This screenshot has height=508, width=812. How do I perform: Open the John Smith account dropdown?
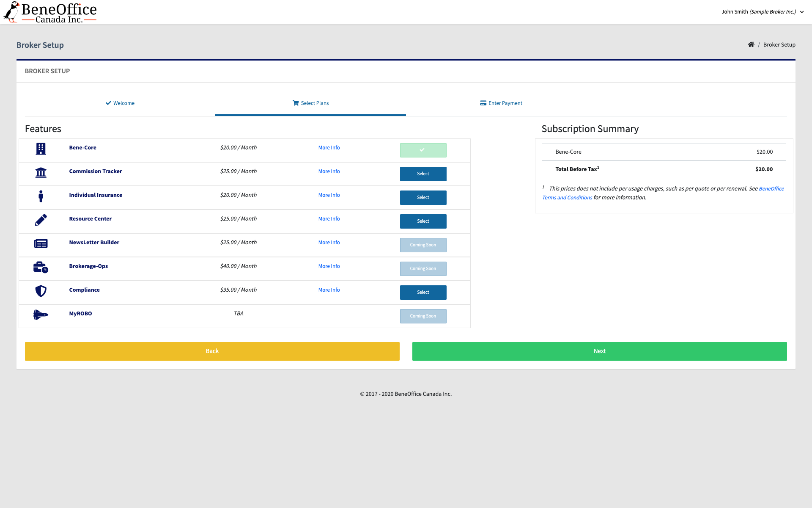762,12
